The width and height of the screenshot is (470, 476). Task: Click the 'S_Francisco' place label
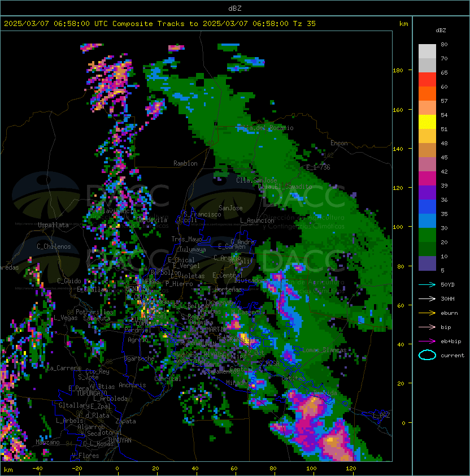(202, 214)
